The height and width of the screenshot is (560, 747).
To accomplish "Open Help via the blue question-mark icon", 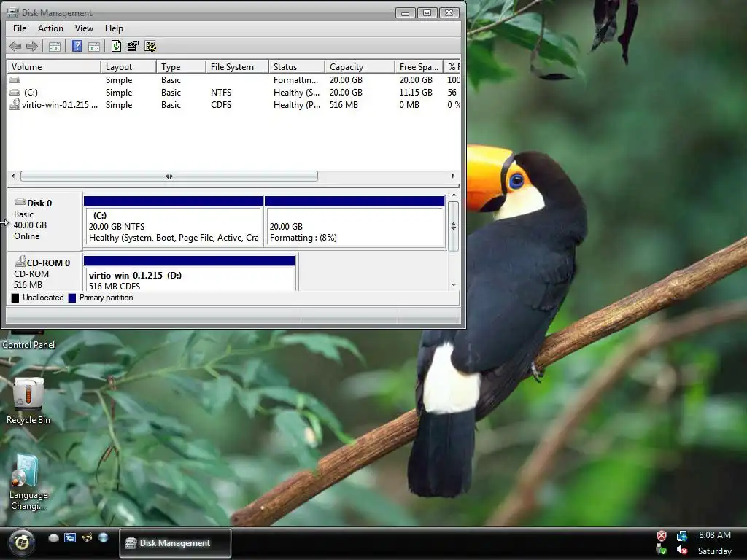I will 77,46.
